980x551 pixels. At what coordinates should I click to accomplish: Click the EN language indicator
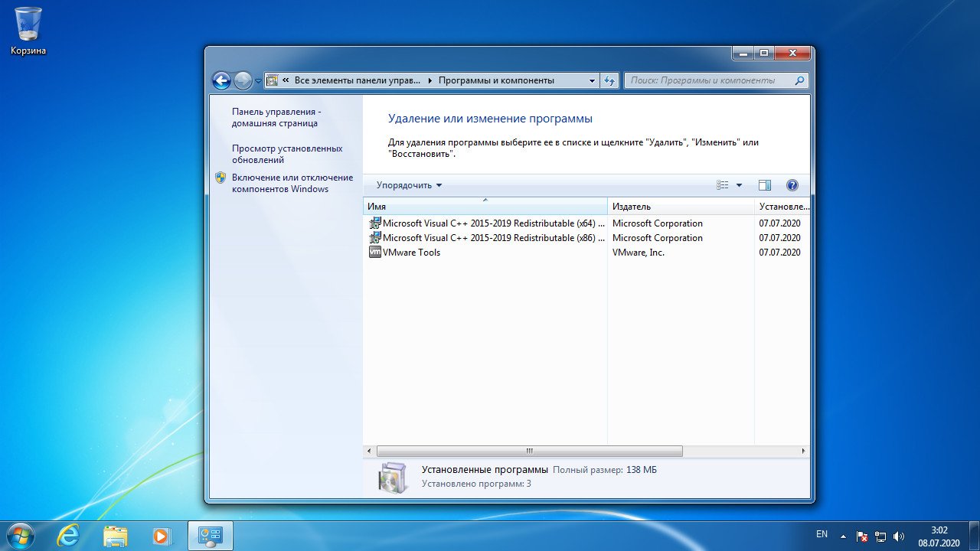click(822, 533)
